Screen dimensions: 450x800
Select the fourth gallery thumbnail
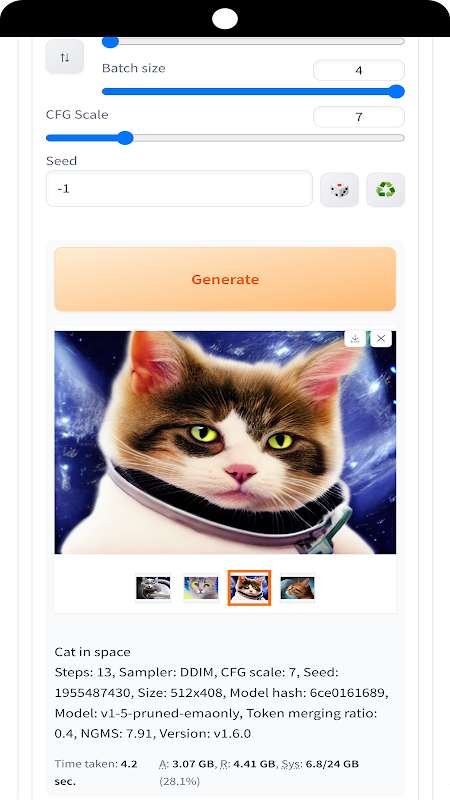(x=297, y=588)
